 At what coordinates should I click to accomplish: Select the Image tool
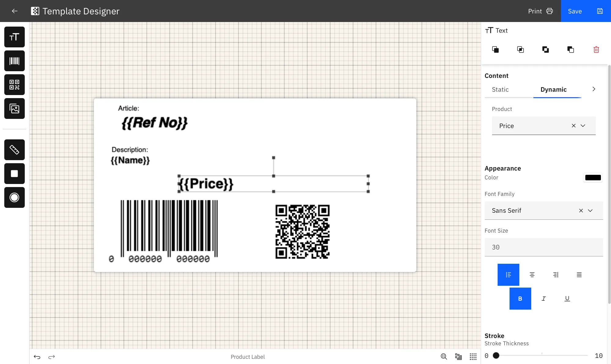(x=14, y=108)
